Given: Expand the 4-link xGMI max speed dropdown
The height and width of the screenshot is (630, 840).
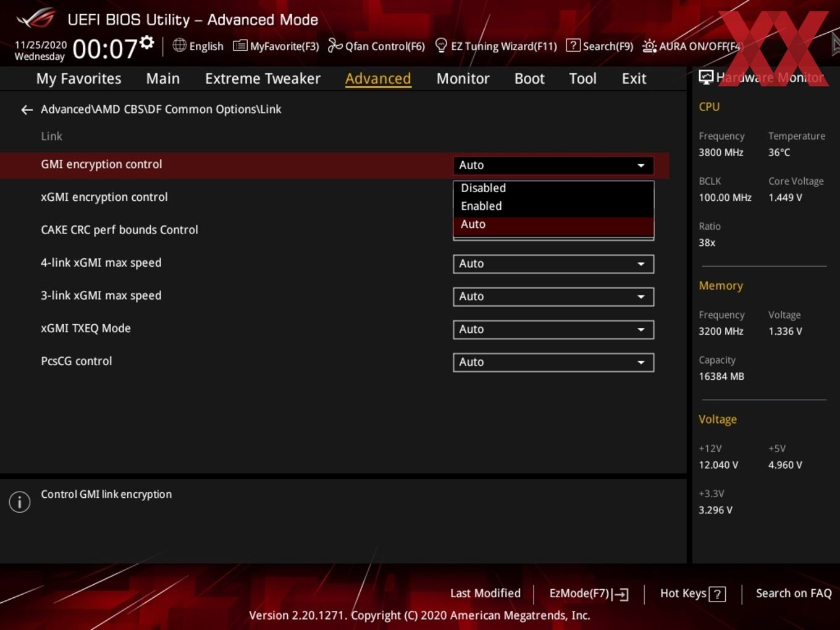Looking at the screenshot, I should pyautogui.click(x=553, y=264).
